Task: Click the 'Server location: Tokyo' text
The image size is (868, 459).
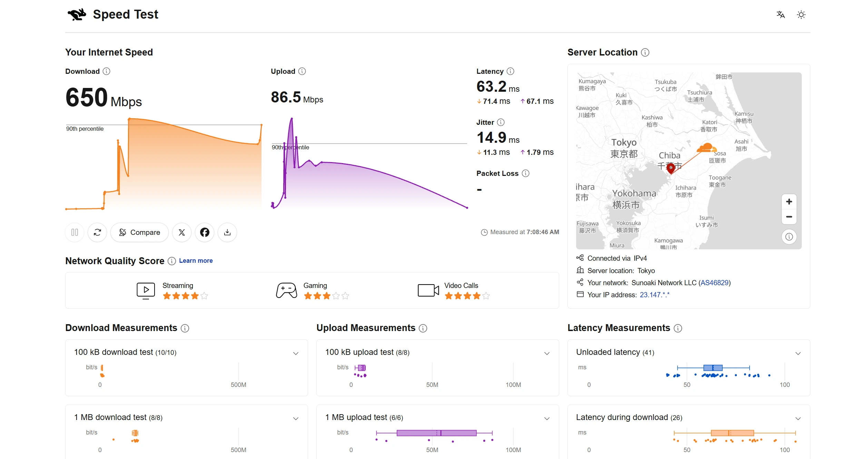Action: (621, 271)
